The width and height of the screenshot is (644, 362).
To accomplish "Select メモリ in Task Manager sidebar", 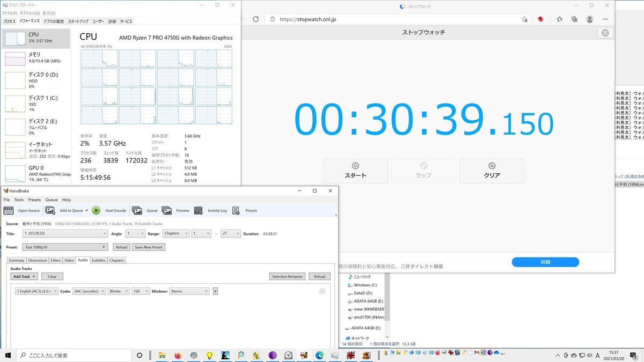I will [36, 57].
